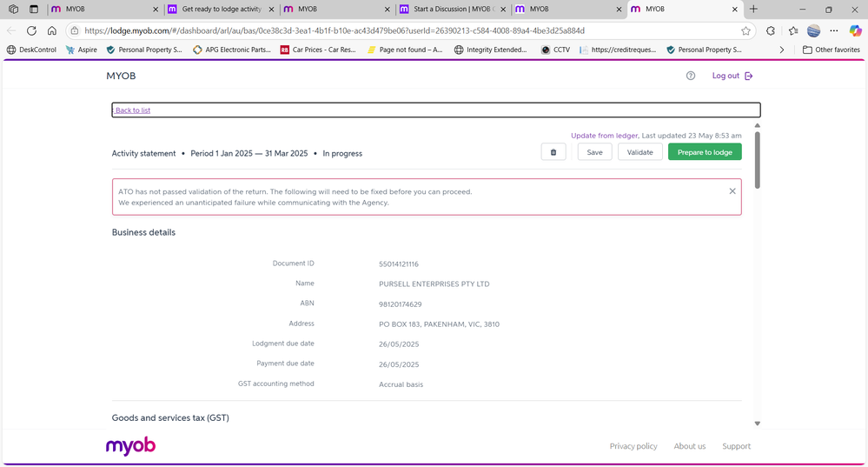Refresh the browser page
868x467 pixels.
pos(31,30)
